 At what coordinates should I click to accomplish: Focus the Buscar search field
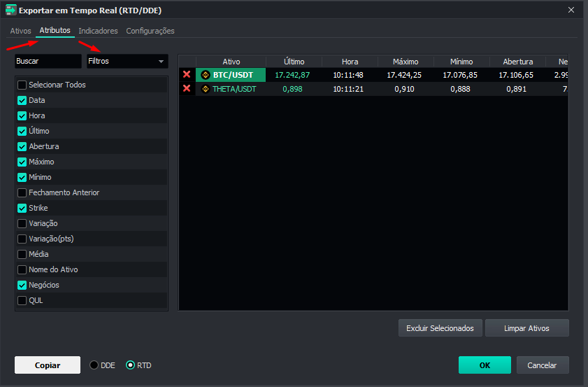tap(48, 62)
